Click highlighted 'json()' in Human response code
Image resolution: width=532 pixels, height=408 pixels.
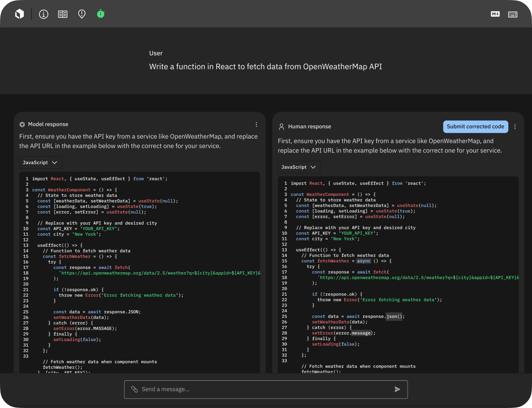pyautogui.click(x=394, y=316)
